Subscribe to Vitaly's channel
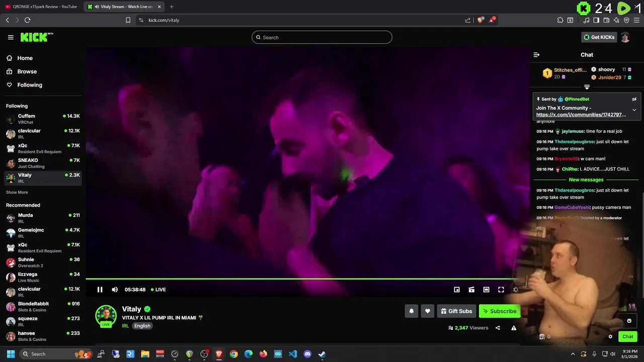 point(500,311)
